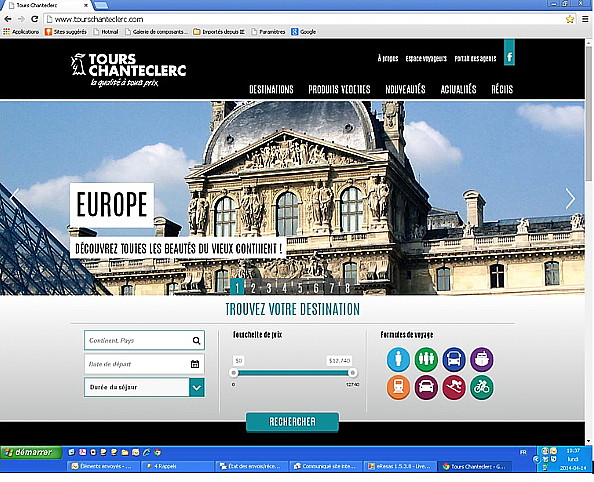The height and width of the screenshot is (482, 594).
Task: Open the Portail des agents link
Action: point(475,58)
